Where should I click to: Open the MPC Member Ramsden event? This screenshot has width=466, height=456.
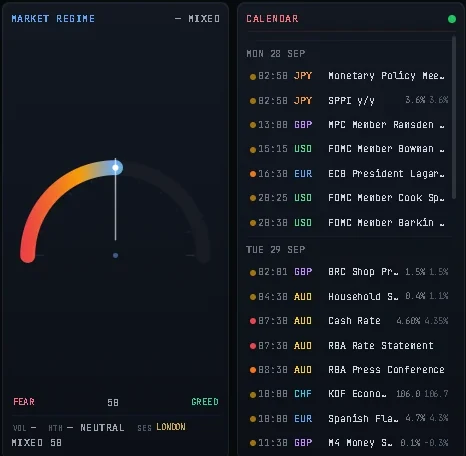tap(349, 125)
